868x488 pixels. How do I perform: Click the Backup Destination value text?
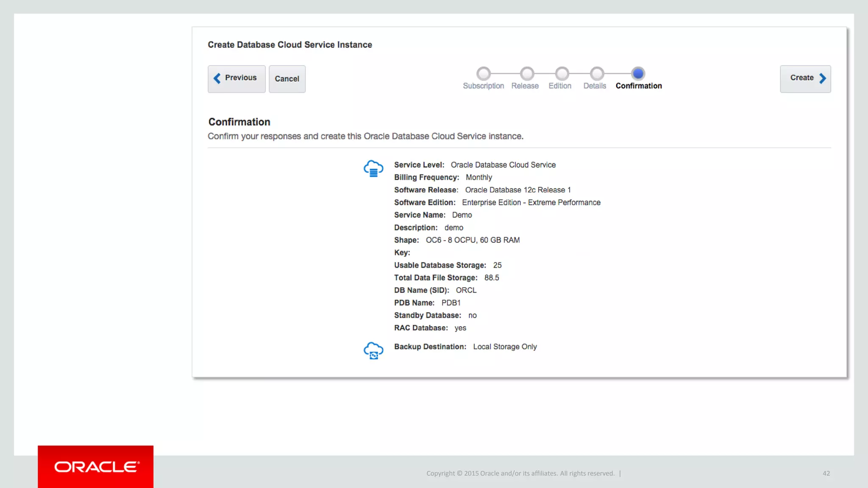(505, 347)
